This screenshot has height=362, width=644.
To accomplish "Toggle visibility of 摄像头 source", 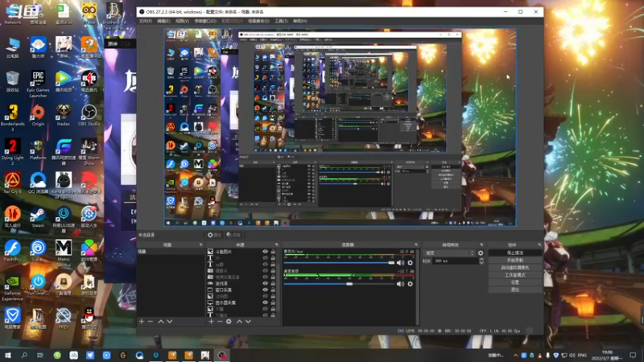I will click(x=265, y=270).
